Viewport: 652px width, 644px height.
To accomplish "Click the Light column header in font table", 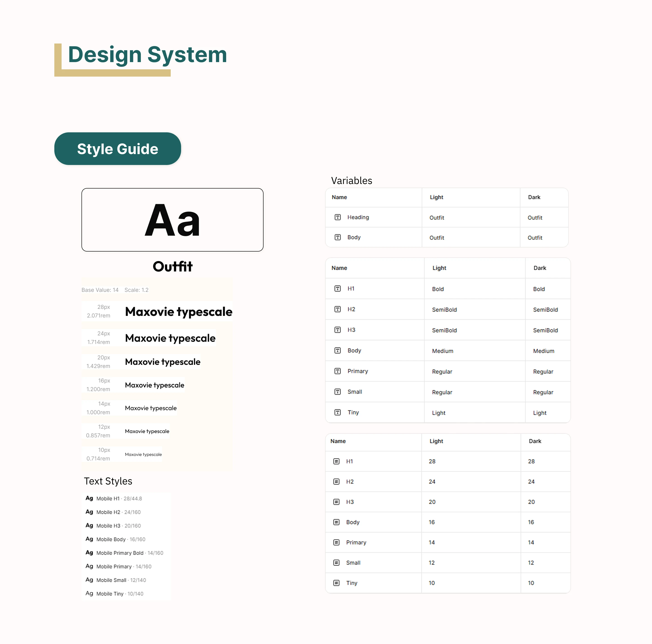I will 436,197.
